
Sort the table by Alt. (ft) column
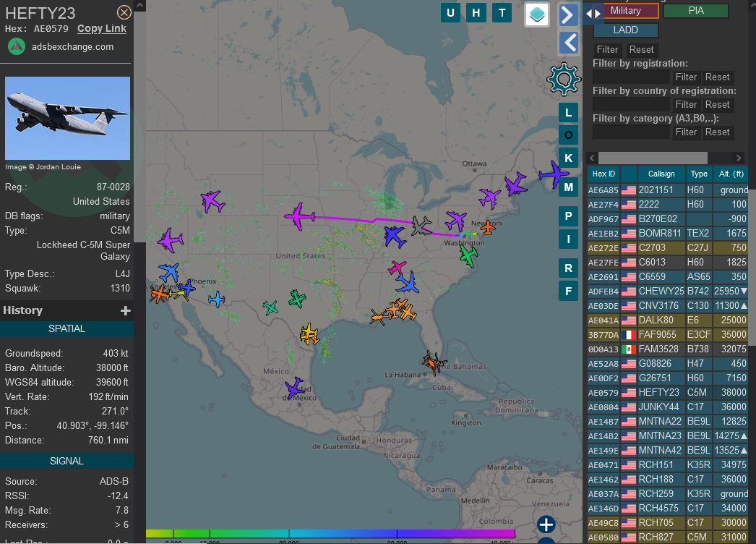(x=731, y=174)
